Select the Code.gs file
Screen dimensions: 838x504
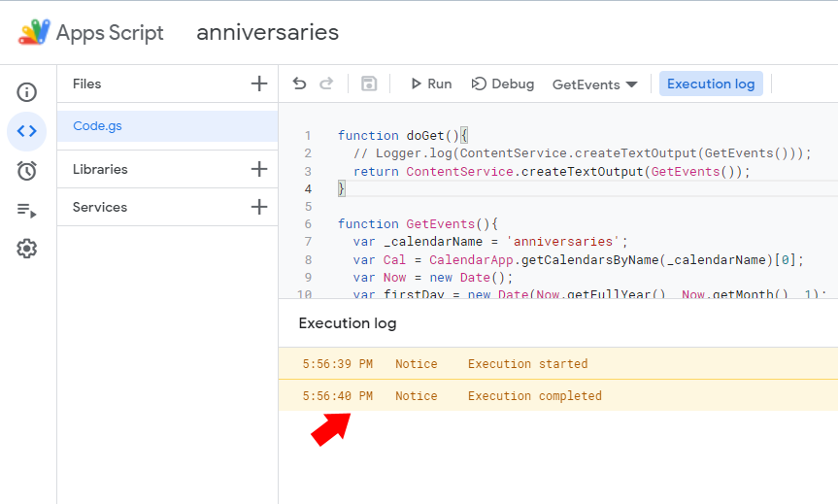[97, 126]
